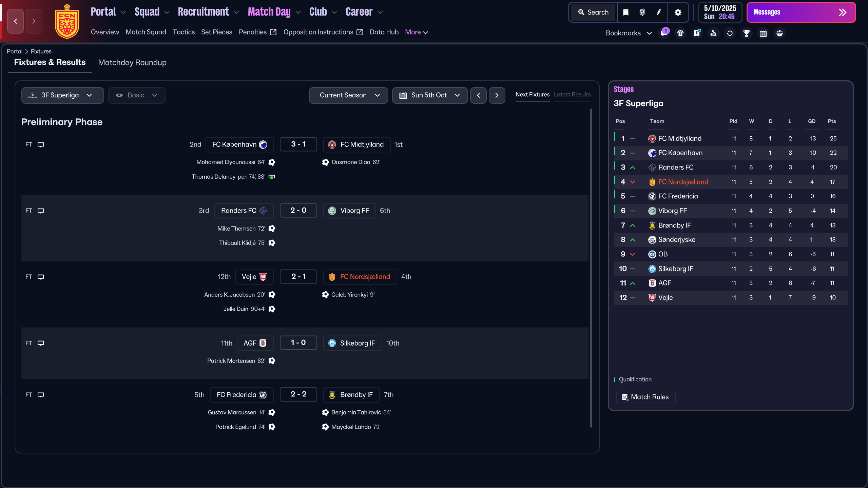The width and height of the screenshot is (868, 488).
Task: Open the settings gear icon
Action: tap(678, 13)
